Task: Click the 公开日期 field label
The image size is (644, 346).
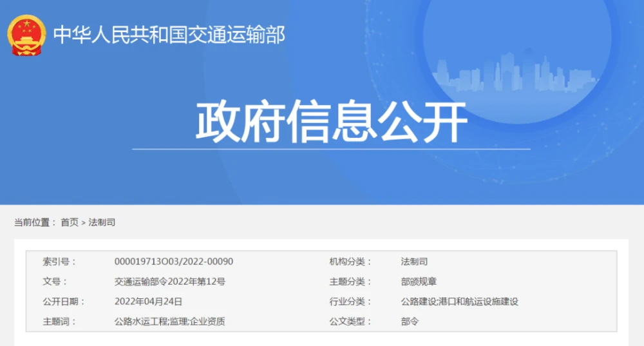Action: pyautogui.click(x=64, y=301)
